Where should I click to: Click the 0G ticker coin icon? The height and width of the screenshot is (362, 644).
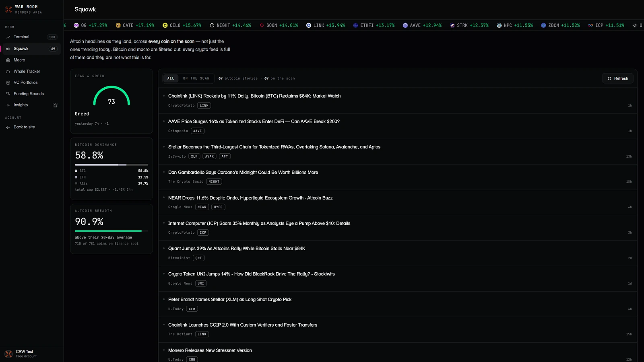[76, 25]
